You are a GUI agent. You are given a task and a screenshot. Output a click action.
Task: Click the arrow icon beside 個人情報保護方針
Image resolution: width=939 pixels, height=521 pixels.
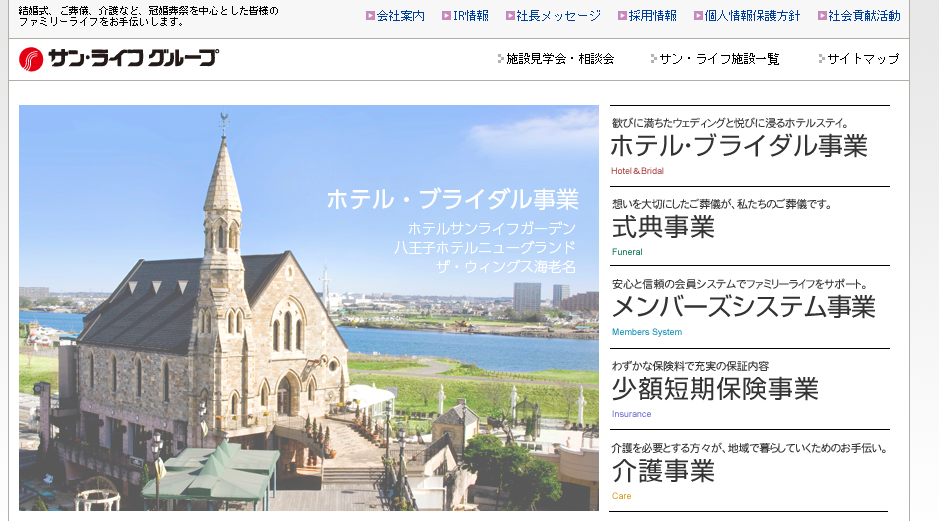click(x=697, y=16)
